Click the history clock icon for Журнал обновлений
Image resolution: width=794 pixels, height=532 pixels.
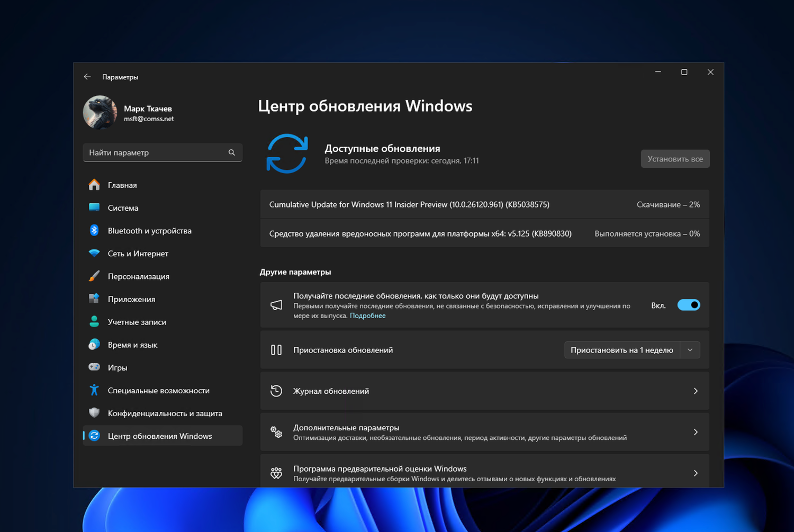point(276,391)
